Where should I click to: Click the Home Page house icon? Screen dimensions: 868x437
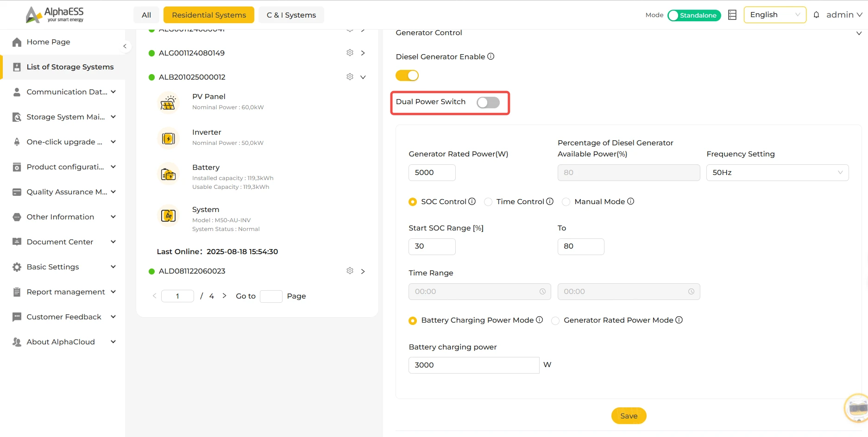pyautogui.click(x=17, y=42)
